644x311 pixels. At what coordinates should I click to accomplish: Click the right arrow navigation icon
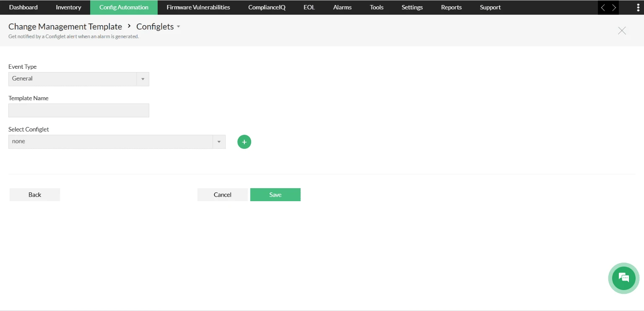[614, 8]
